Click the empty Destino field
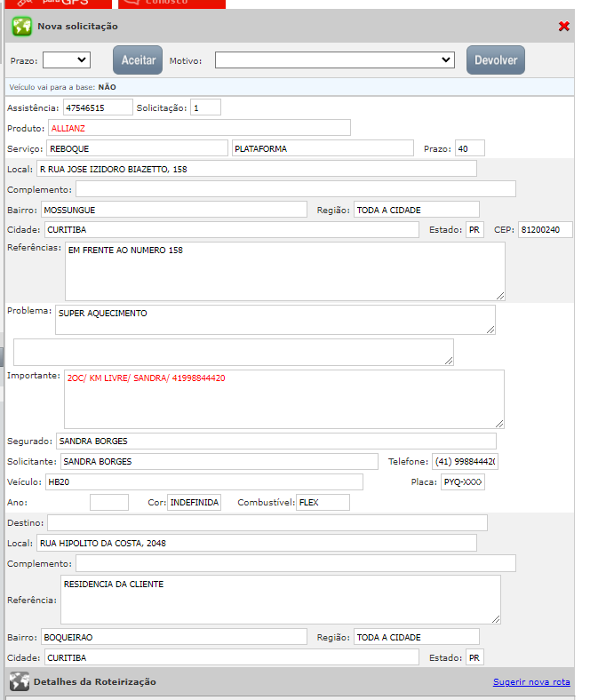Viewport: 598px width, 700px height. (x=267, y=522)
